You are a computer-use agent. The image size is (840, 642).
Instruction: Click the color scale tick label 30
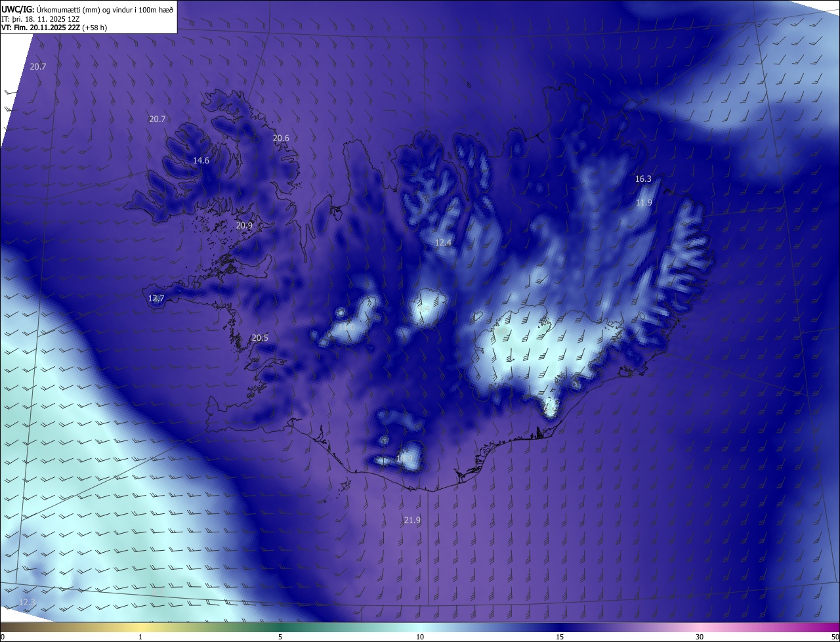[700, 637]
